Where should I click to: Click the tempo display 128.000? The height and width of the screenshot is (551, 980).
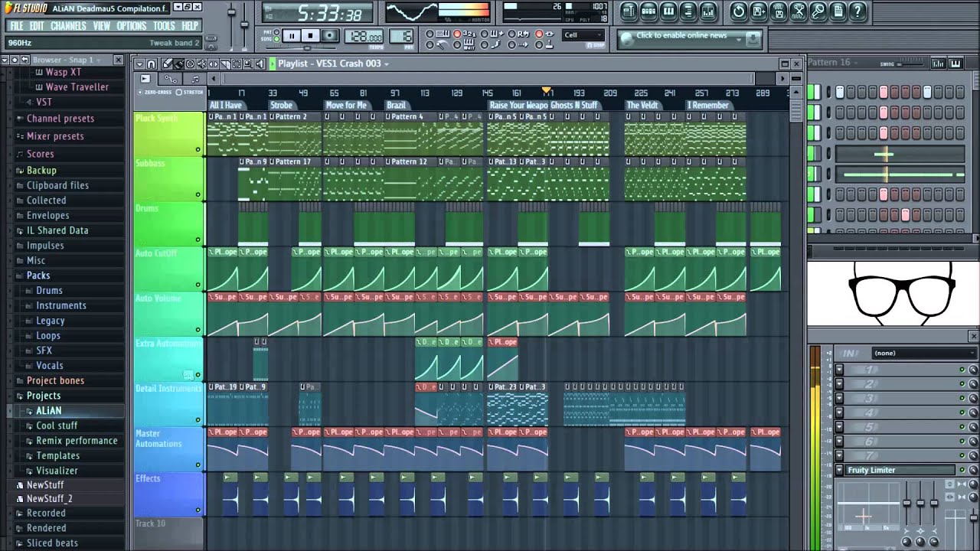click(x=364, y=36)
